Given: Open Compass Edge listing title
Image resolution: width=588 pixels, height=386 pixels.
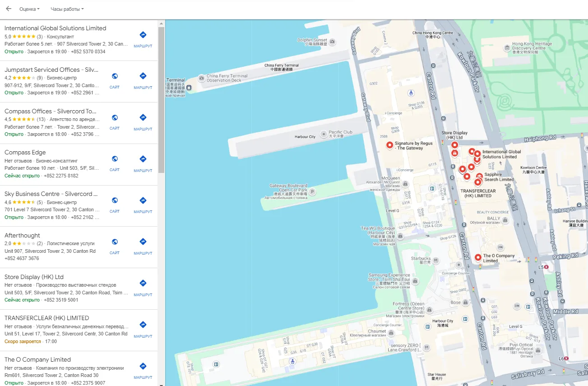Looking at the screenshot, I should pyautogui.click(x=25, y=153).
